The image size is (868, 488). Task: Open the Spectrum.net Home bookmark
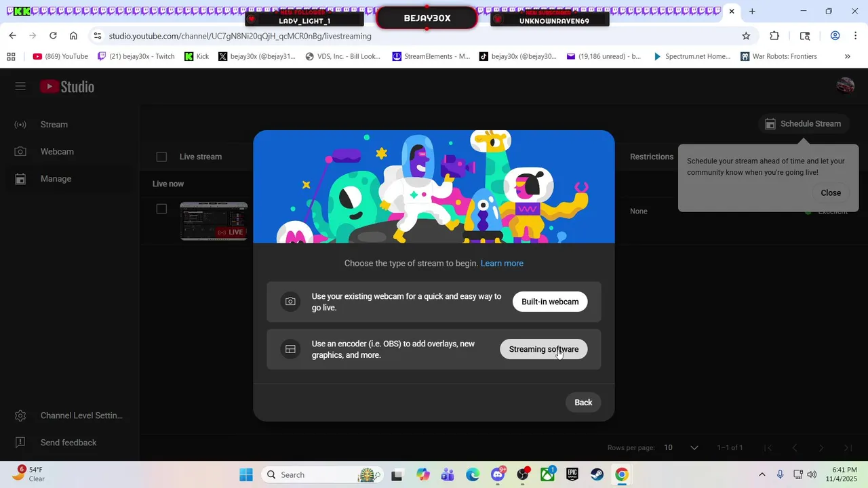click(x=691, y=56)
